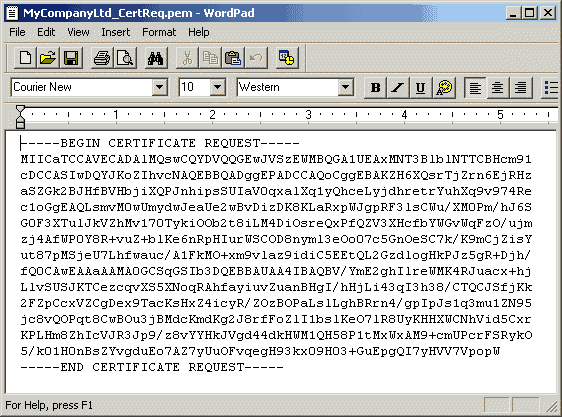
Task: Paste from the clipboard with the Paste icon
Action: click(x=233, y=58)
